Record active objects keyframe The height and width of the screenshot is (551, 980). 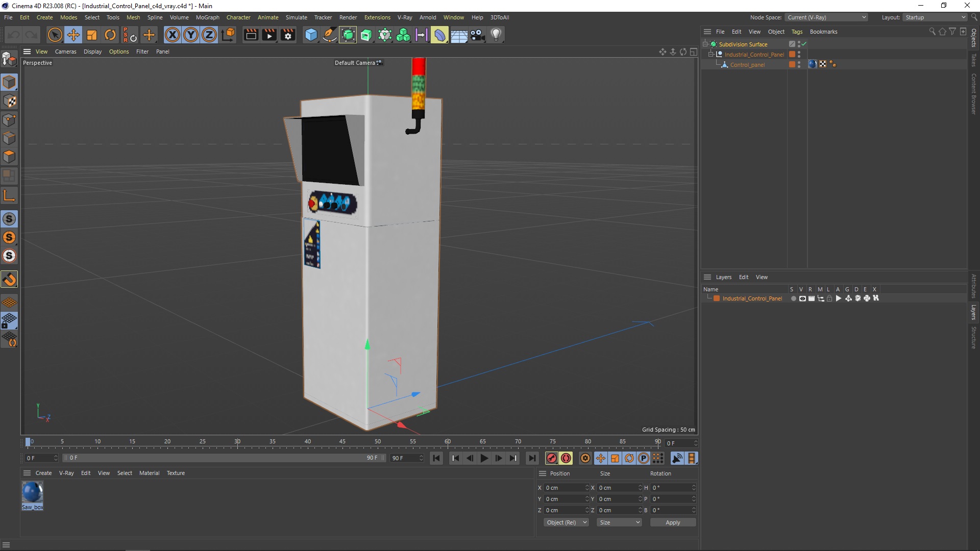coord(551,458)
